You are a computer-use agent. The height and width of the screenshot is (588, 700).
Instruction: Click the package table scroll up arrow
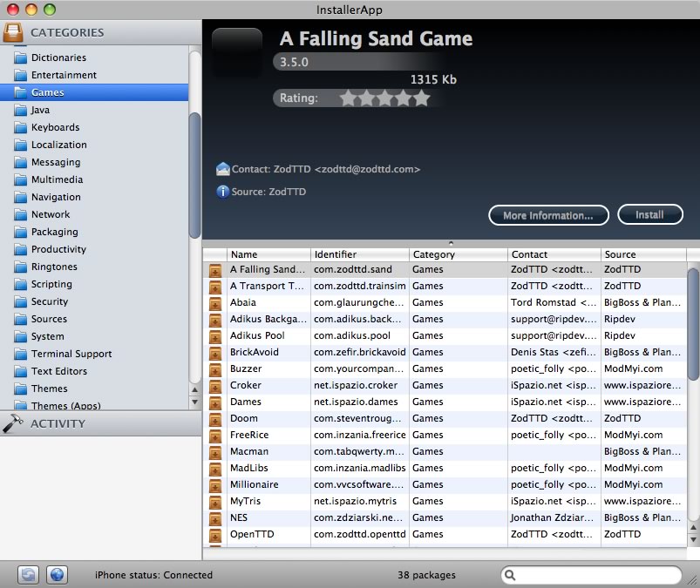(693, 527)
